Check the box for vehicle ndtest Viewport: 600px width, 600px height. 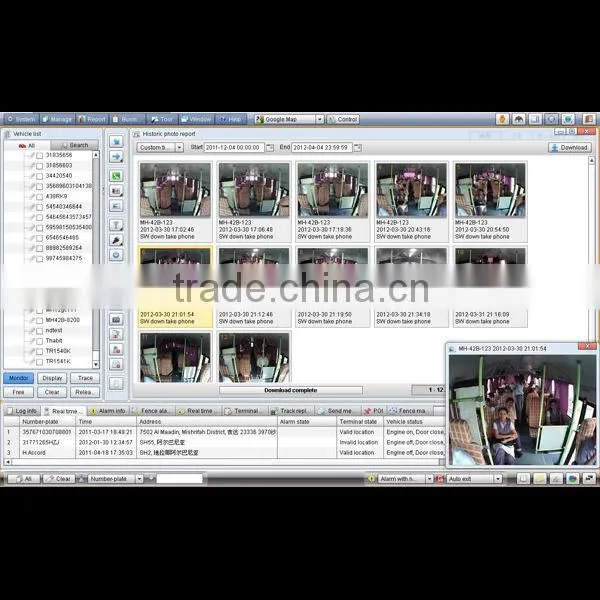(x=39, y=331)
